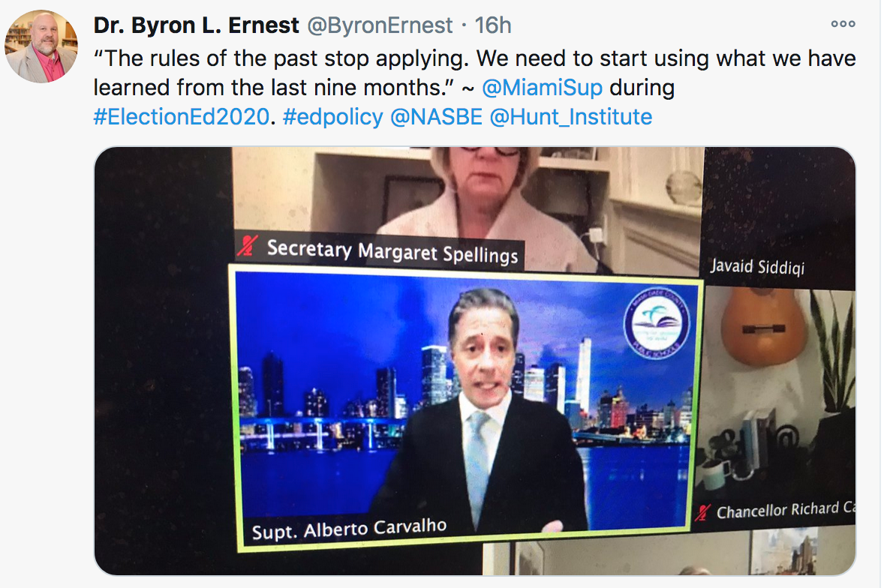Image resolution: width=884 pixels, height=588 pixels.
Task: Click the muted microphone icon beside Secretary Margaret Spellings
Action: point(247,245)
